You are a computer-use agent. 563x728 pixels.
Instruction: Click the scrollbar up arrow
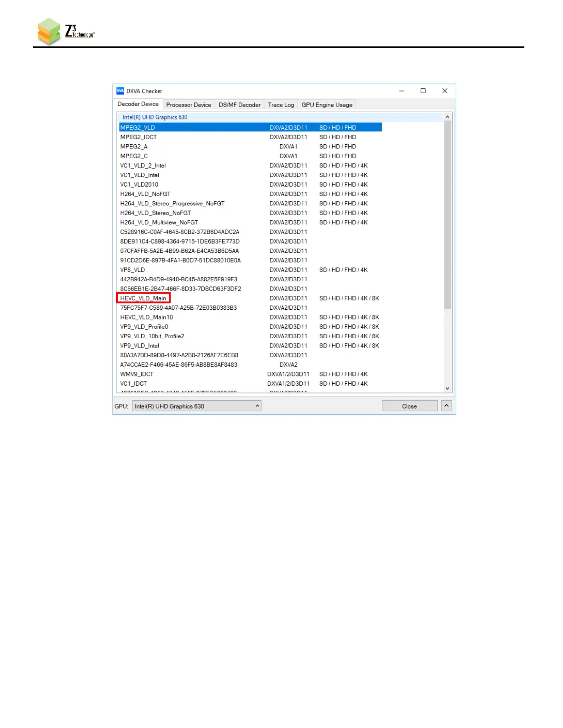(x=448, y=117)
